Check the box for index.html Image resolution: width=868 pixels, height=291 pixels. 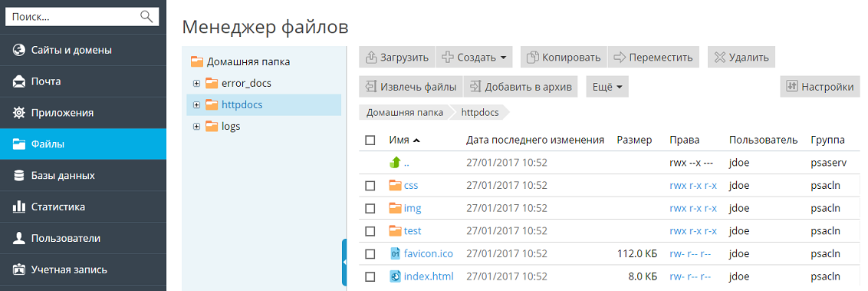(370, 276)
